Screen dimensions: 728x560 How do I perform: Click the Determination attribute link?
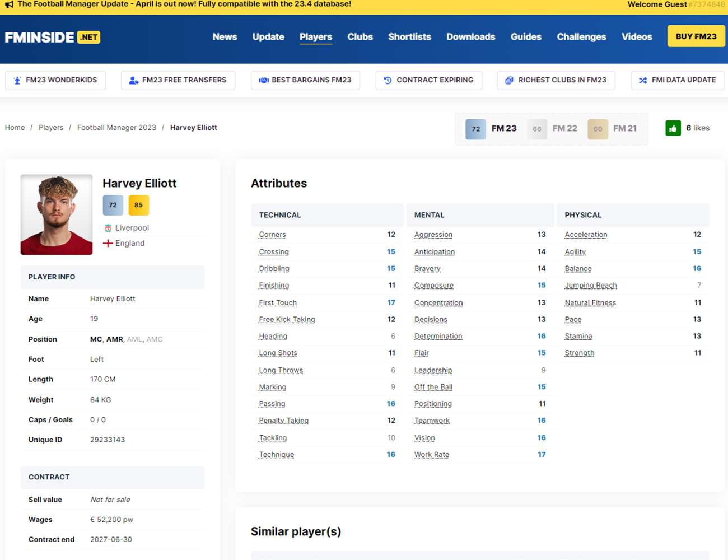(x=438, y=337)
